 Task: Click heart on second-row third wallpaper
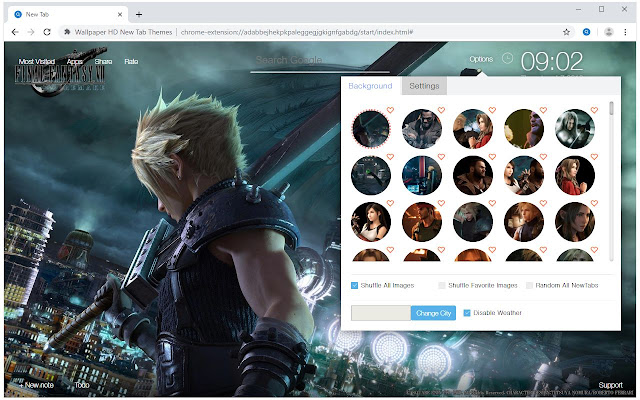[492, 157]
